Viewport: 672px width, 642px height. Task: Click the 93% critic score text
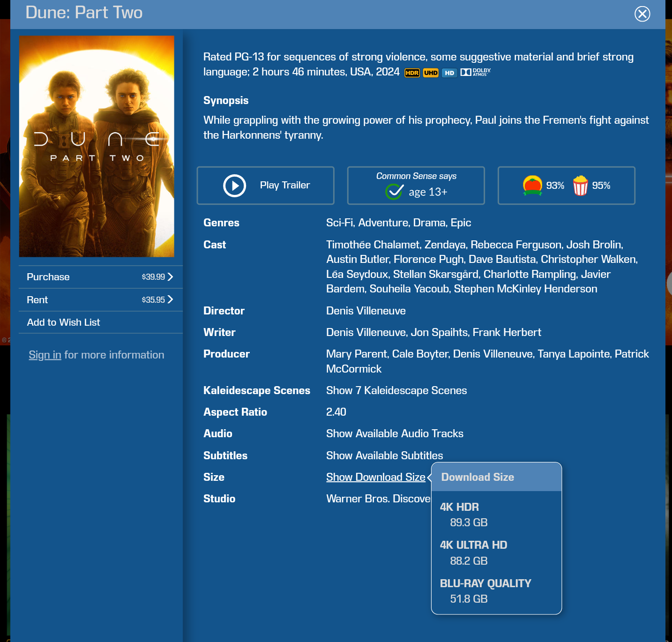pos(555,186)
